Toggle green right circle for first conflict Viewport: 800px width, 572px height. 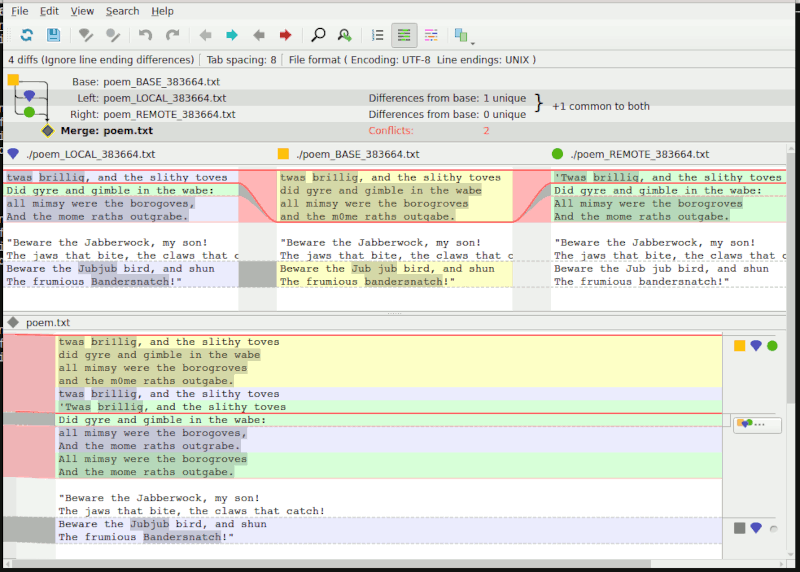772,346
